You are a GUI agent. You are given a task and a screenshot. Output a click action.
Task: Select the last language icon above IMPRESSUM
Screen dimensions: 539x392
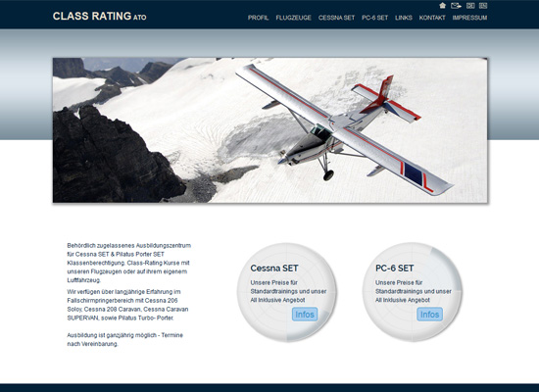tap(483, 6)
